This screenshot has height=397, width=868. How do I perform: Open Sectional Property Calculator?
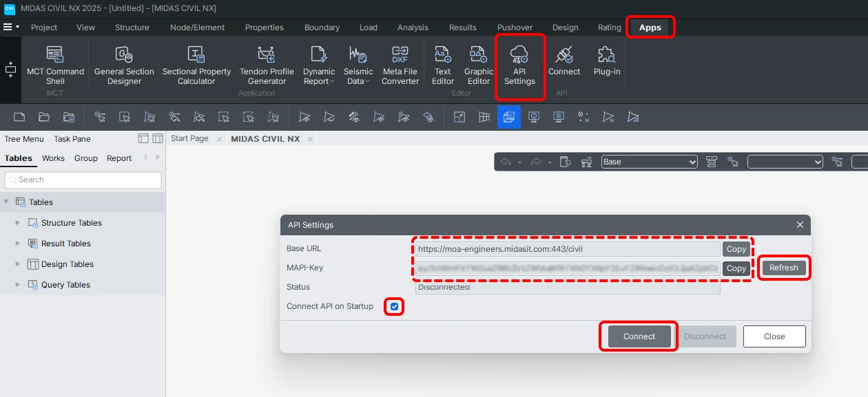click(x=196, y=65)
